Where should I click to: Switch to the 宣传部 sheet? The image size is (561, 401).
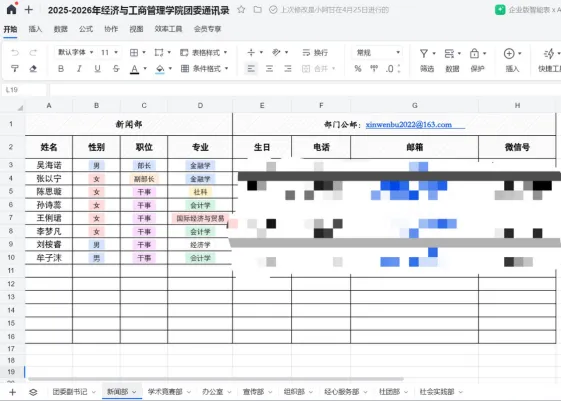click(x=253, y=392)
